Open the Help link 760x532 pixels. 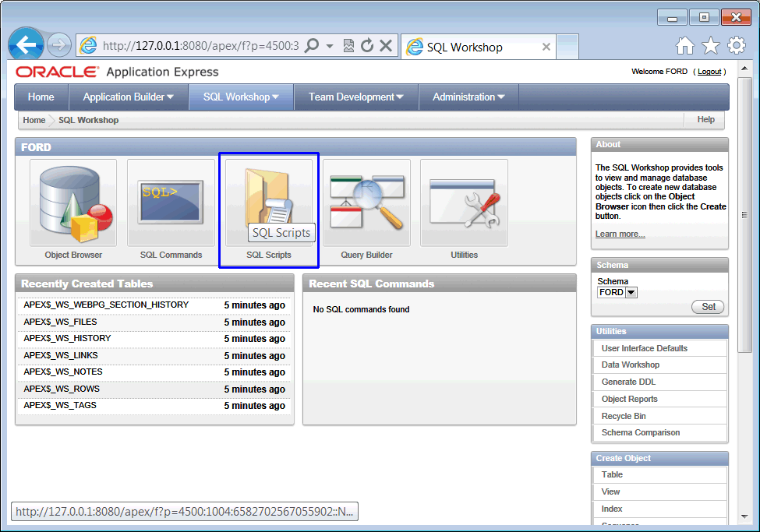(705, 120)
